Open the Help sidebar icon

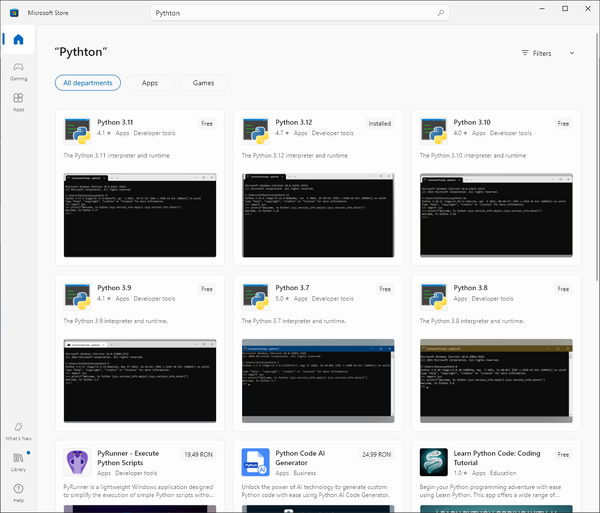18,493
